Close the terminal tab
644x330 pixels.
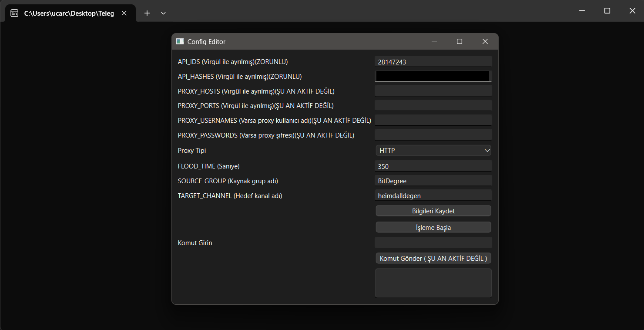[x=124, y=13]
